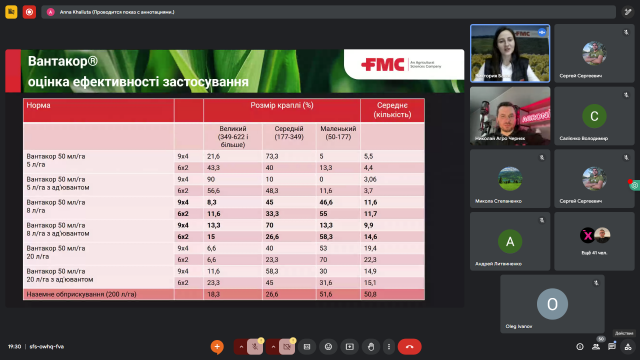
Task: Click the '58,3' bold value in Маленький column
Action: (326, 237)
